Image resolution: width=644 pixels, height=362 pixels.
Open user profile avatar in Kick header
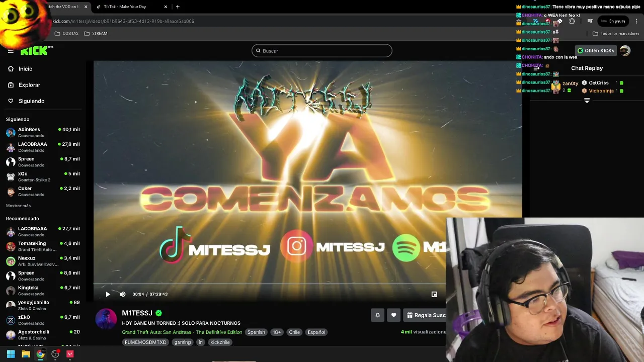tap(625, 51)
